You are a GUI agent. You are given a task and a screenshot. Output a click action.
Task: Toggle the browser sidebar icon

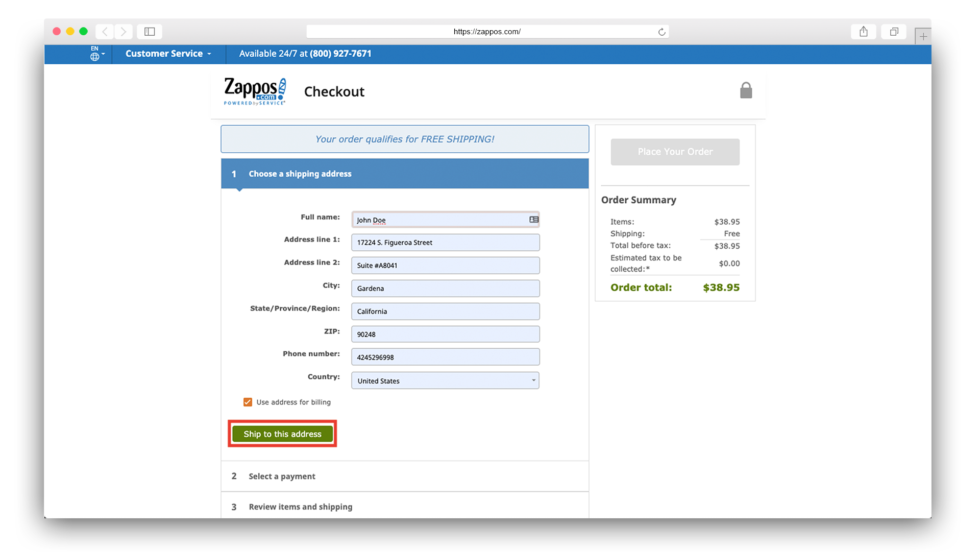point(149,31)
